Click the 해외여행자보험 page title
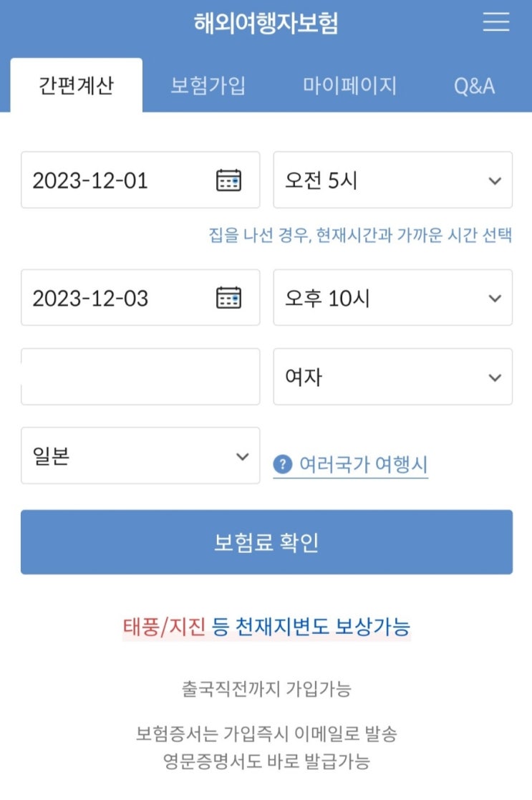Screen dimensions: 532x800 click(266, 23)
